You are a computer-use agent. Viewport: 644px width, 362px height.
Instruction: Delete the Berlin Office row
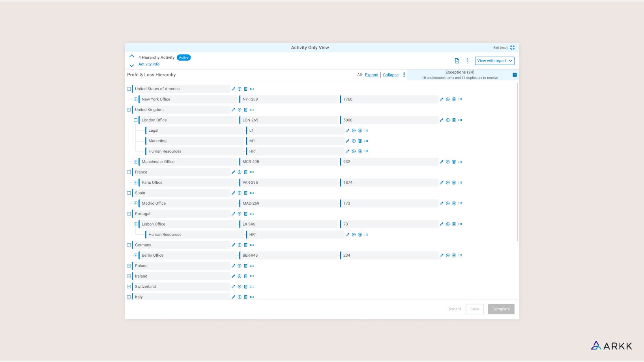point(454,256)
